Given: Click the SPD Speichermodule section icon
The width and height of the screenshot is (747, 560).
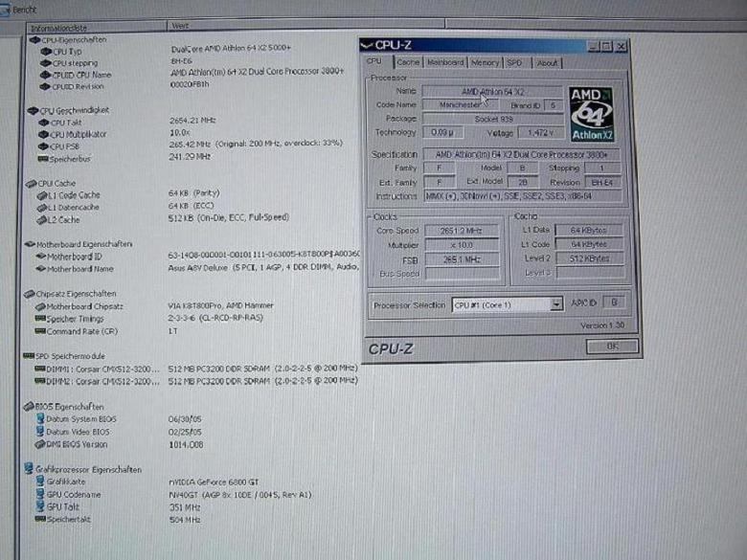Looking at the screenshot, I should [x=29, y=356].
